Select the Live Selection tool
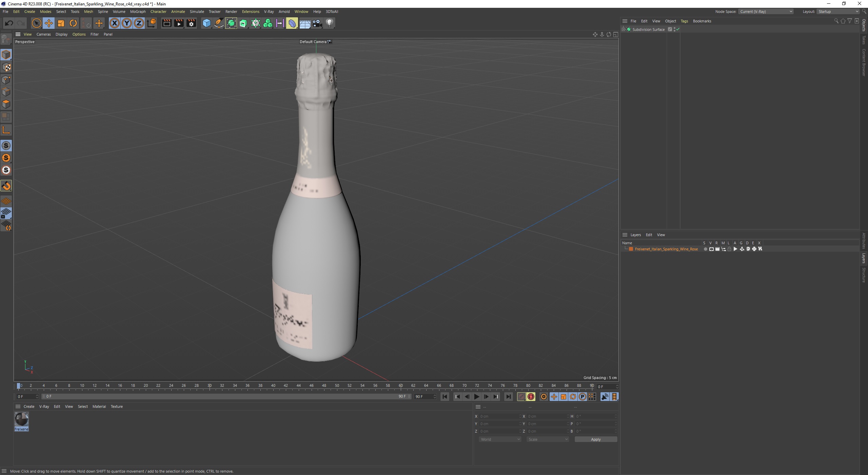The image size is (868, 475). click(x=36, y=23)
